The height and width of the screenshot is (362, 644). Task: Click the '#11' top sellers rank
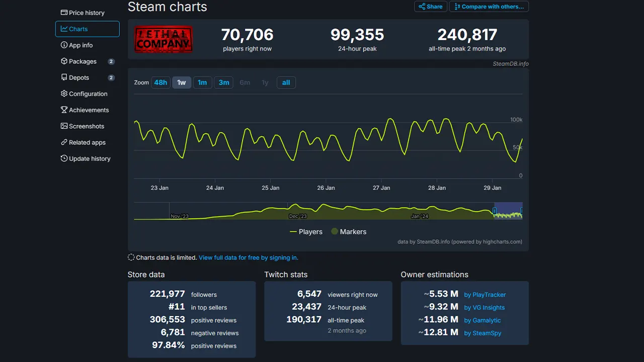click(x=177, y=307)
